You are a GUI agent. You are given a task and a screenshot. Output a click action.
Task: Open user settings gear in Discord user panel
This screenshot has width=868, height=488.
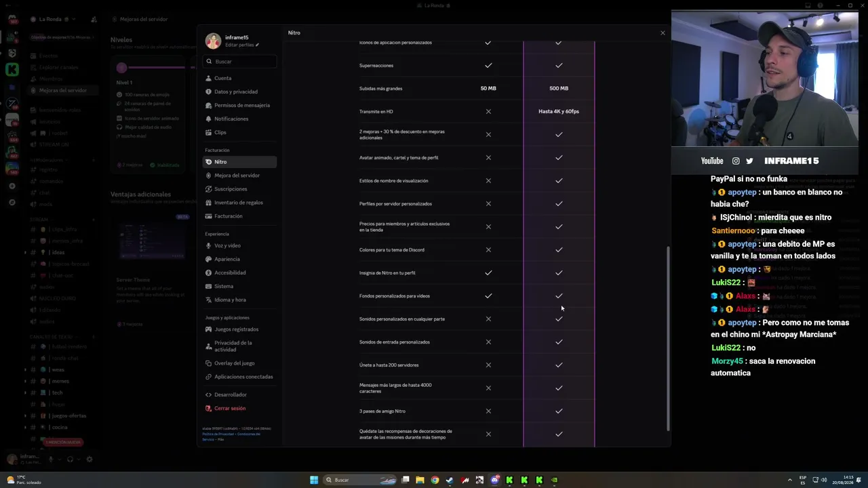coord(89,459)
